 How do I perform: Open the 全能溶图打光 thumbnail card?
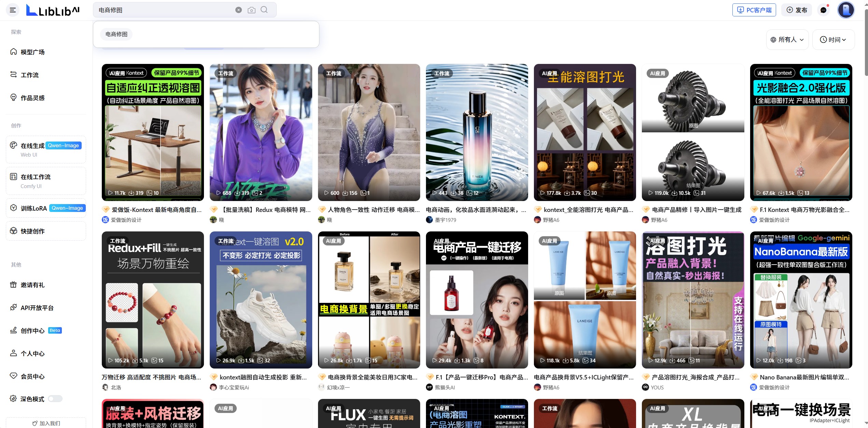pos(584,132)
